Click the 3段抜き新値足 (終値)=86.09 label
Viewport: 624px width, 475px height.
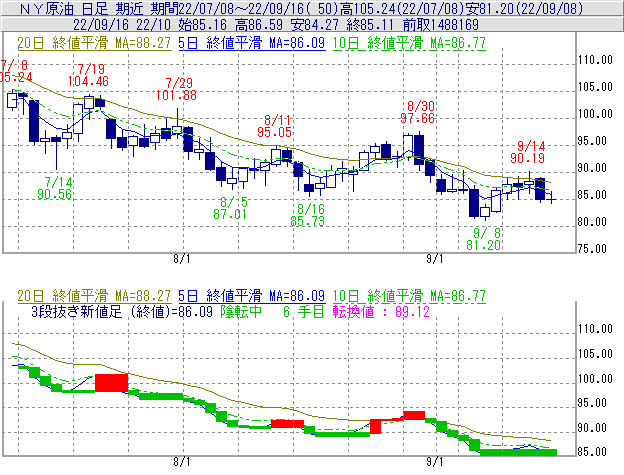click(x=122, y=311)
